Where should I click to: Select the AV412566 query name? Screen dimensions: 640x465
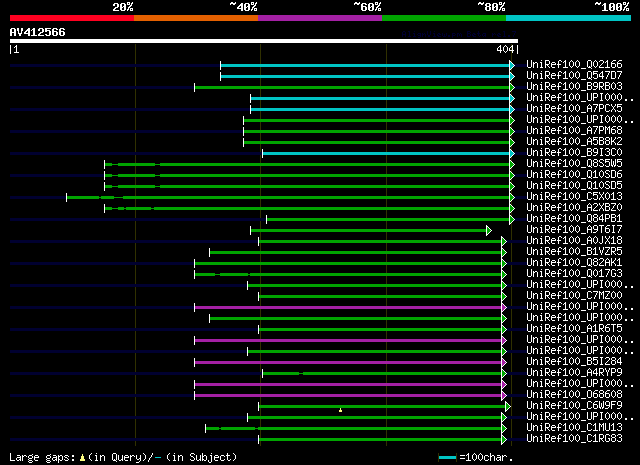tap(38, 32)
